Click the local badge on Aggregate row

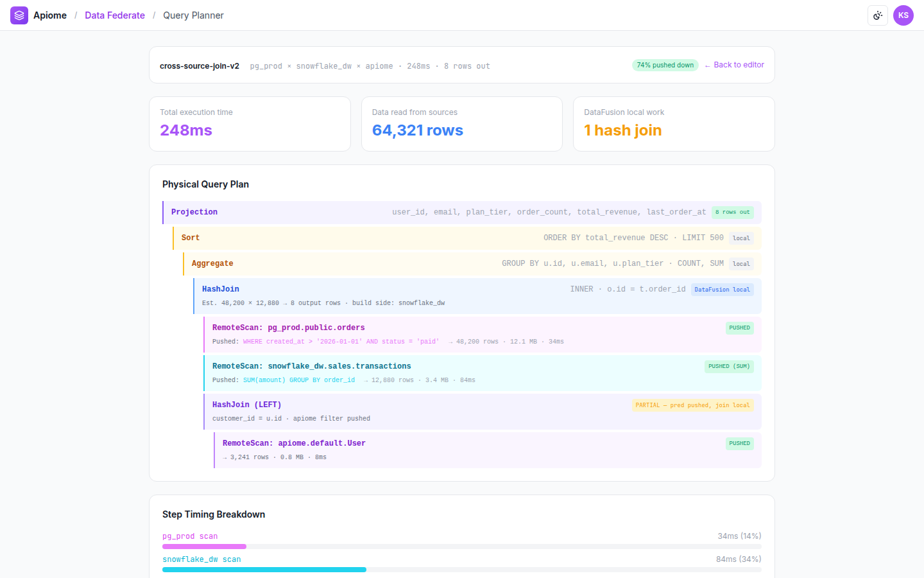coord(741,264)
